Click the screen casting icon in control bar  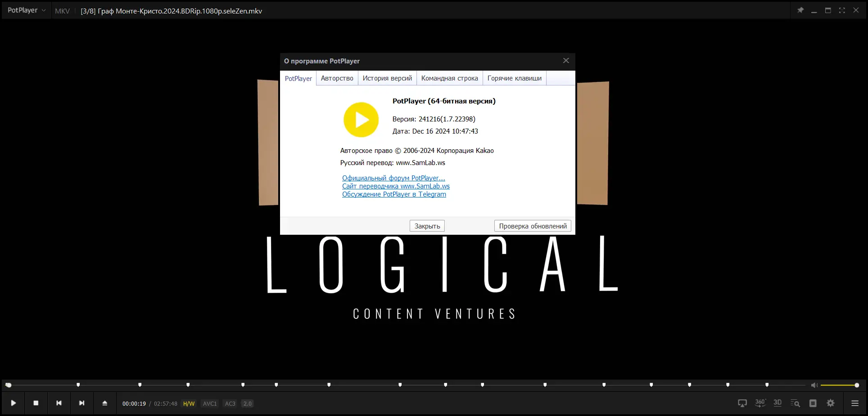(x=742, y=403)
